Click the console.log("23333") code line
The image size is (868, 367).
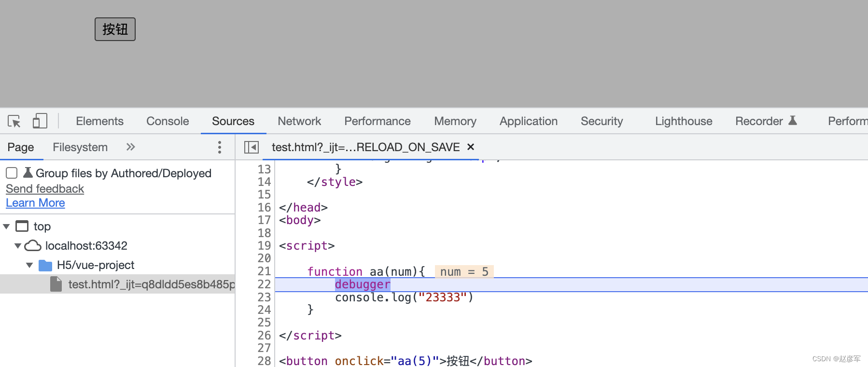click(404, 297)
